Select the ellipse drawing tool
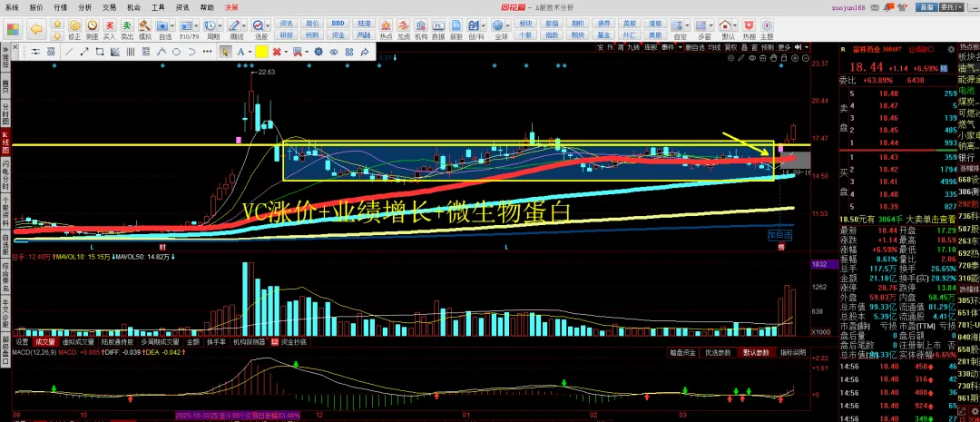Viewport: 980px width, 422px height. pyautogui.click(x=176, y=51)
